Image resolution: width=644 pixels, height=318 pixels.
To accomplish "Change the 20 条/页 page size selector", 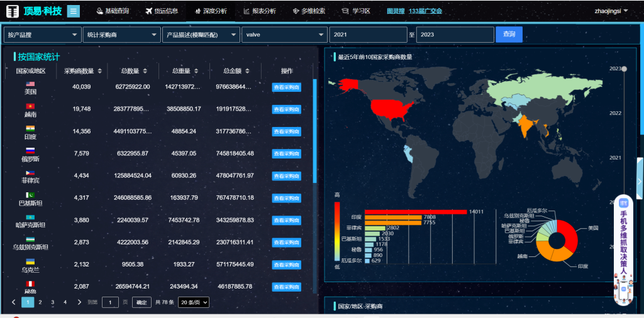I will coord(194,302).
